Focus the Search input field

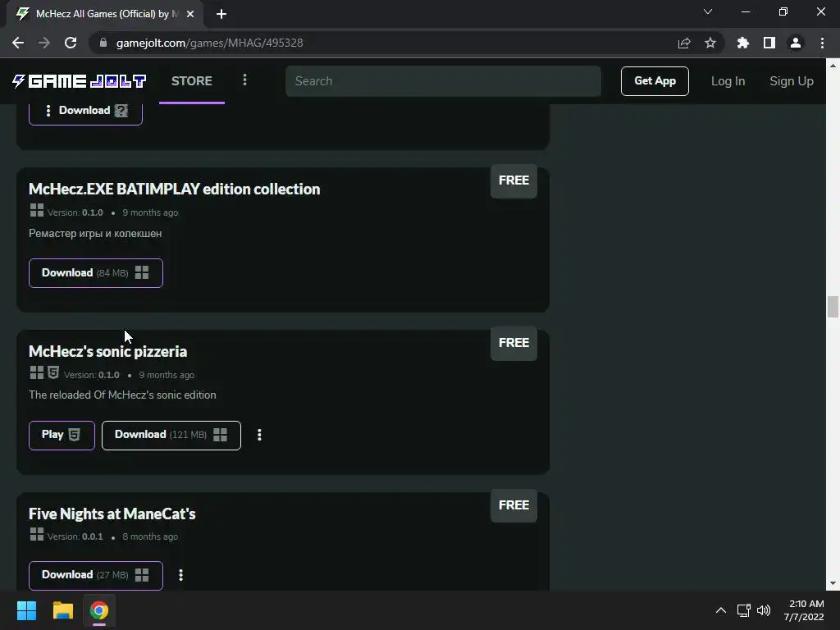click(443, 81)
